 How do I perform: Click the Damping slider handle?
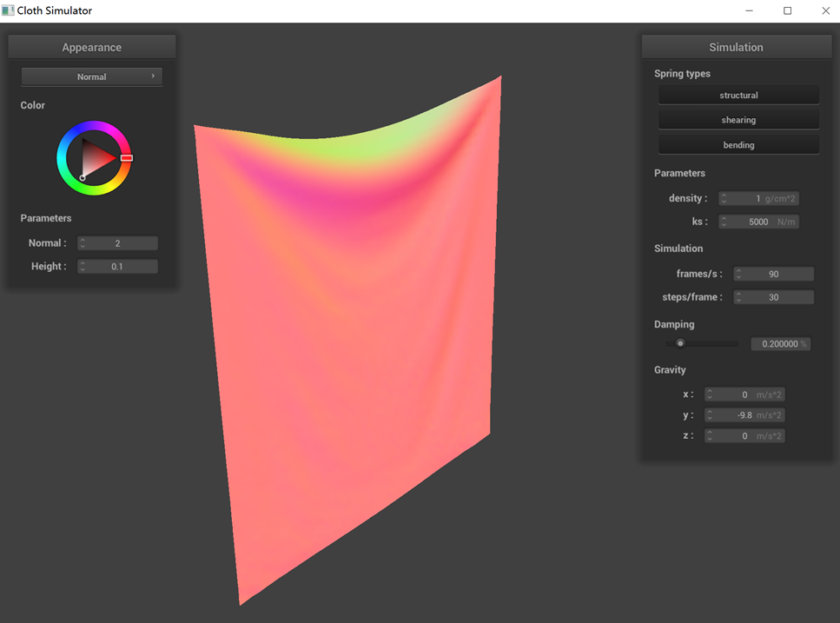tap(680, 343)
